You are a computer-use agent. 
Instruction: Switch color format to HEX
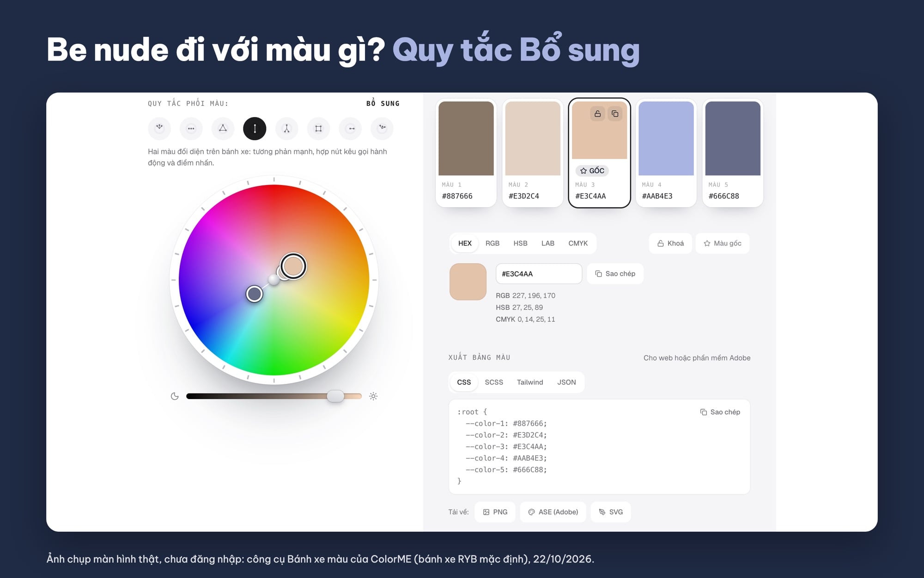coord(465,243)
